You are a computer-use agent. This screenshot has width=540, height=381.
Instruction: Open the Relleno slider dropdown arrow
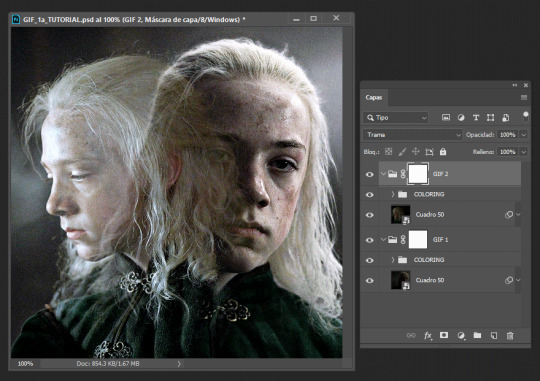523,152
